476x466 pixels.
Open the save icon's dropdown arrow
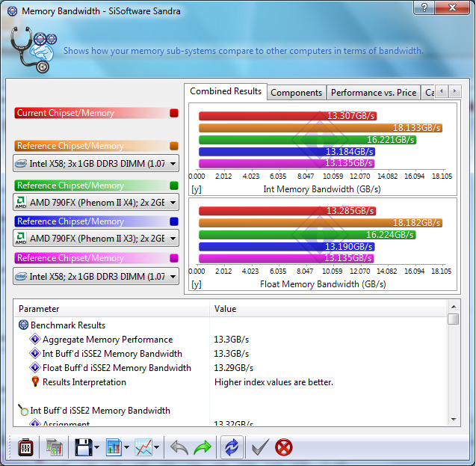click(96, 447)
